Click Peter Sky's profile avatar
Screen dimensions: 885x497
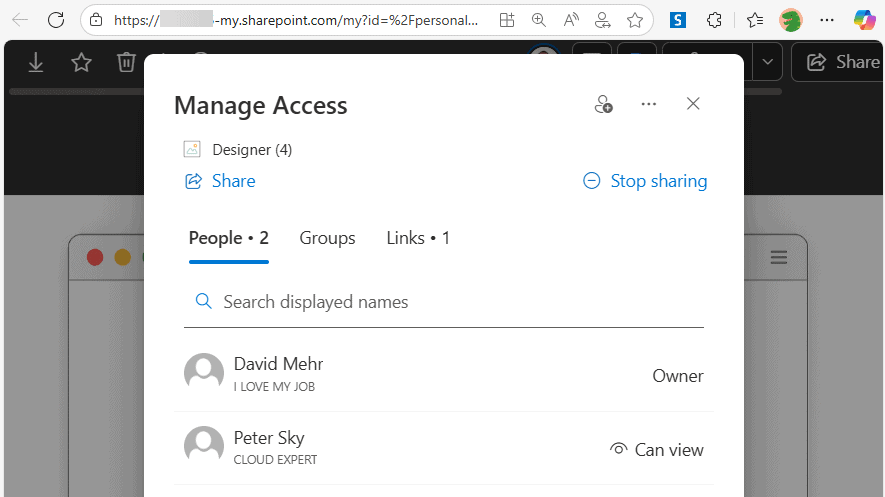tap(204, 447)
